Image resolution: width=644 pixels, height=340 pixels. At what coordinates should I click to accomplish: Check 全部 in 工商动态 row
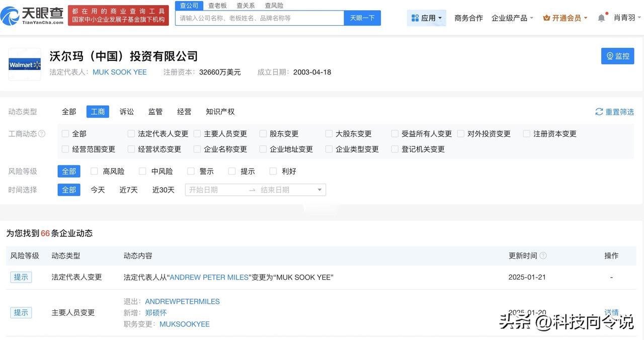click(65, 134)
